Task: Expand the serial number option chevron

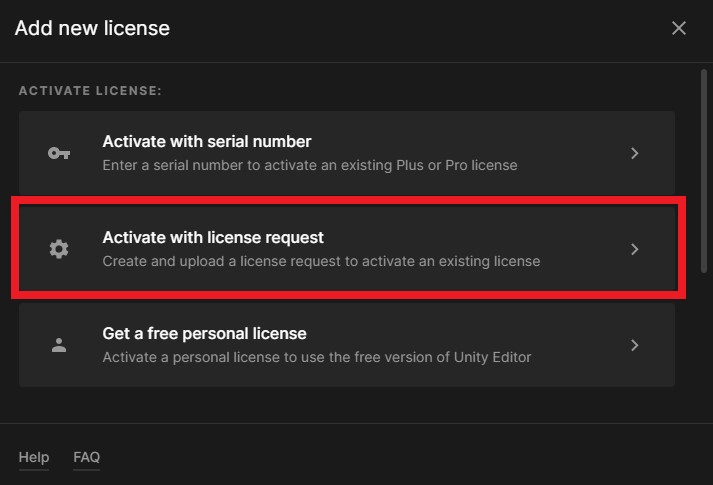Action: tap(635, 154)
